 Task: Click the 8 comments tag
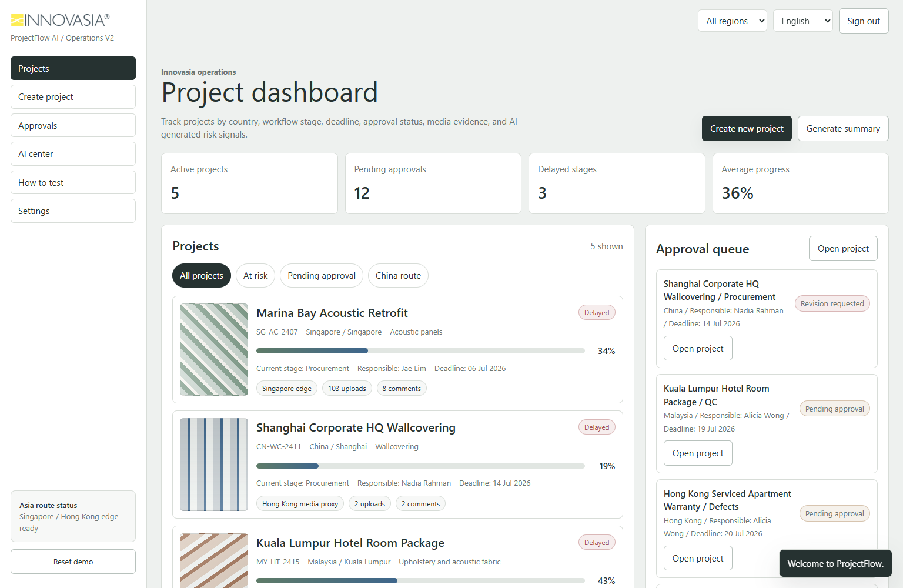click(402, 388)
